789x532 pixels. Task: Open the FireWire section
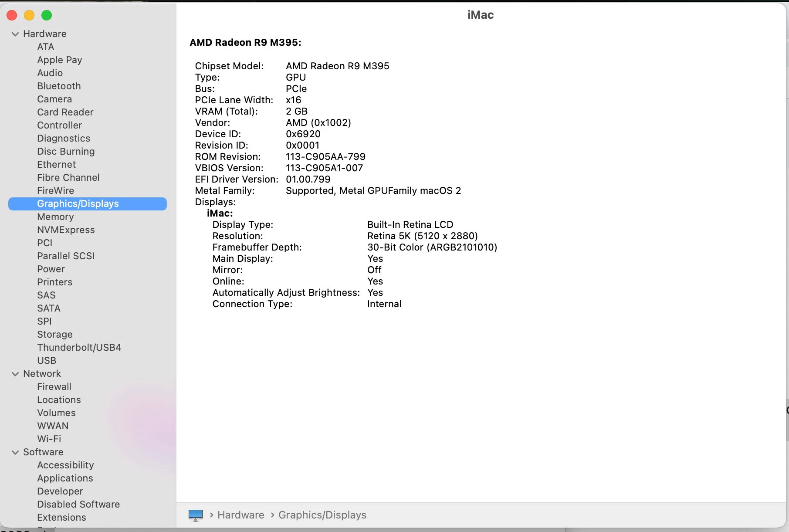[56, 190]
